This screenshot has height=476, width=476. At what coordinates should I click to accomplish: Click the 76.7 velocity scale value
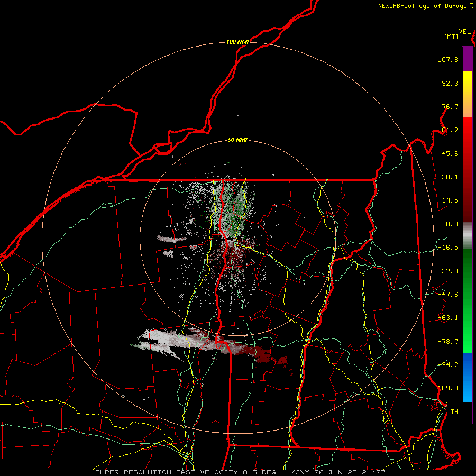pos(450,106)
